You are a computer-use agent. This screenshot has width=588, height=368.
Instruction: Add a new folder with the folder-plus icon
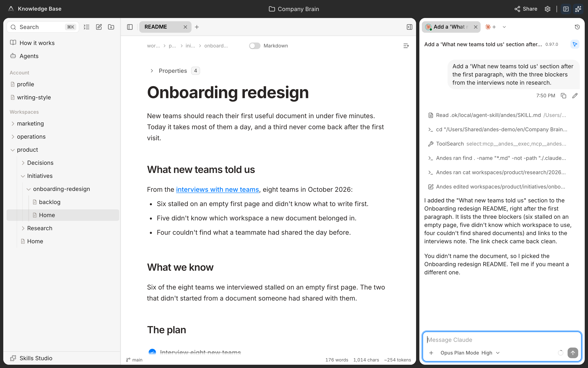[111, 27]
